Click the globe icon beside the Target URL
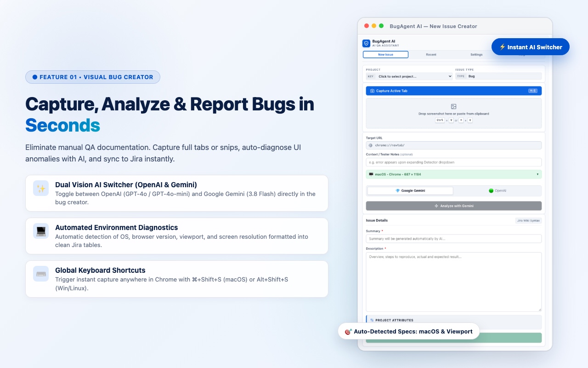588x368 pixels. [371, 145]
